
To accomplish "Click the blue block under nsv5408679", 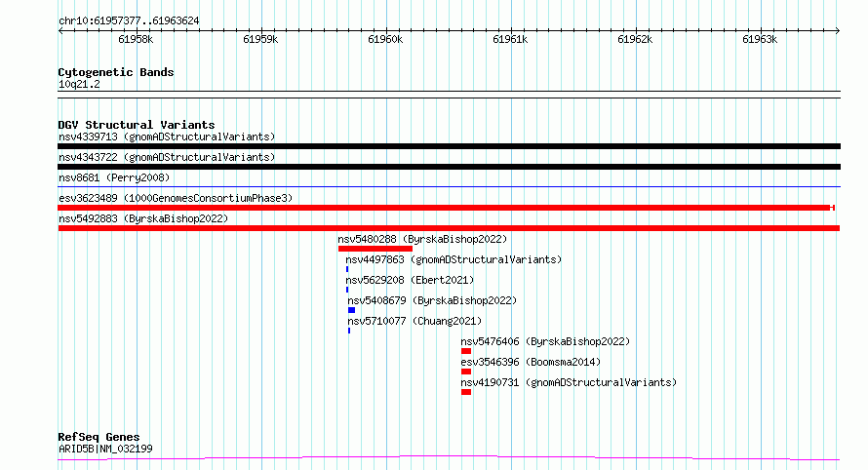I will [x=351, y=310].
